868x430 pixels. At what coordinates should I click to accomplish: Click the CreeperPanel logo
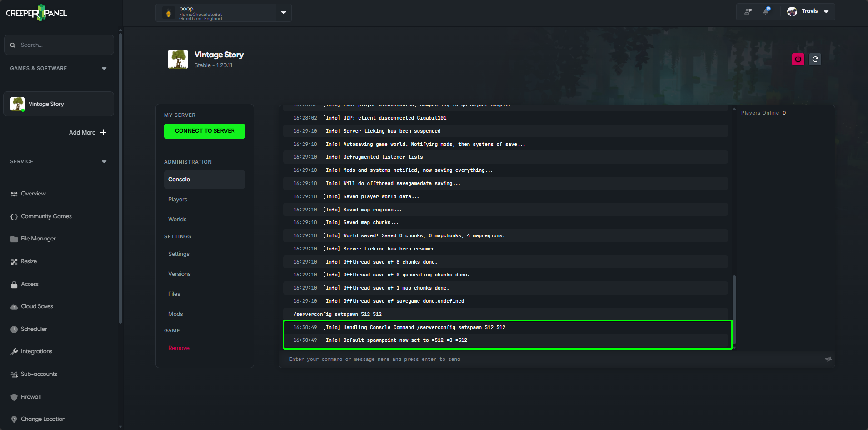point(36,13)
